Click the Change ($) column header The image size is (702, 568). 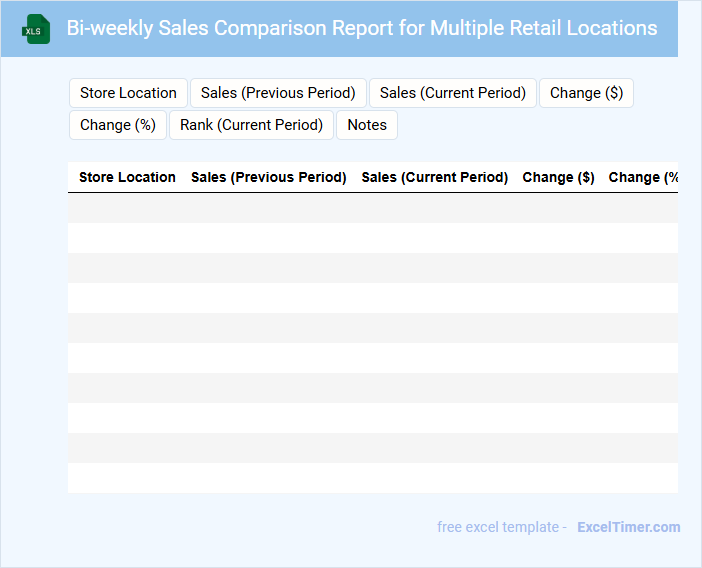point(558,177)
